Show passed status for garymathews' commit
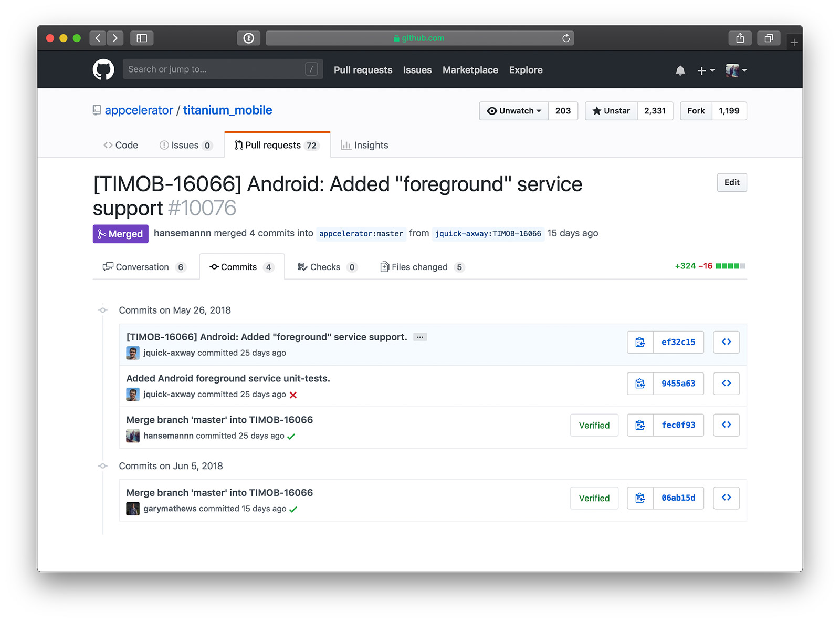840x621 pixels. 293,509
